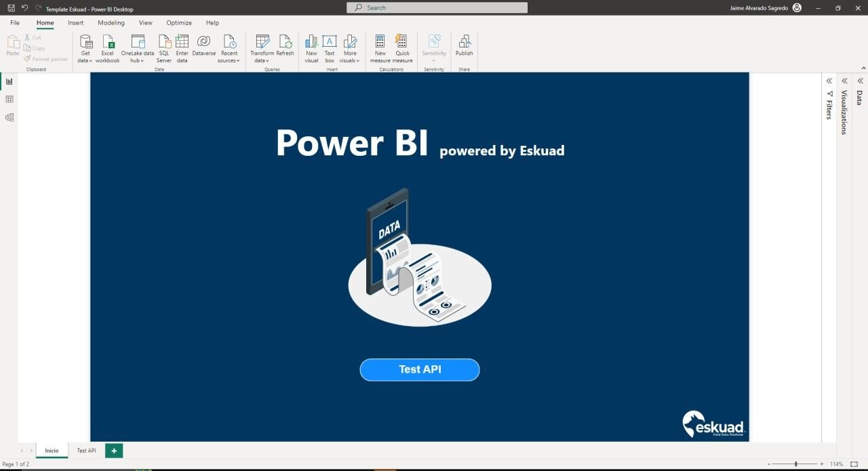
Task: Open the Transform data dropdown
Action: click(262, 49)
